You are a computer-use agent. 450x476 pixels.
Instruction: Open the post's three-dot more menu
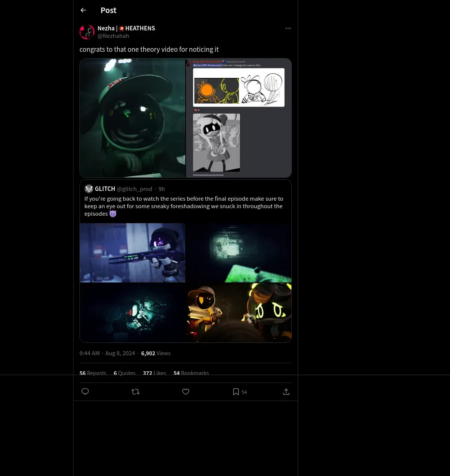(288, 28)
